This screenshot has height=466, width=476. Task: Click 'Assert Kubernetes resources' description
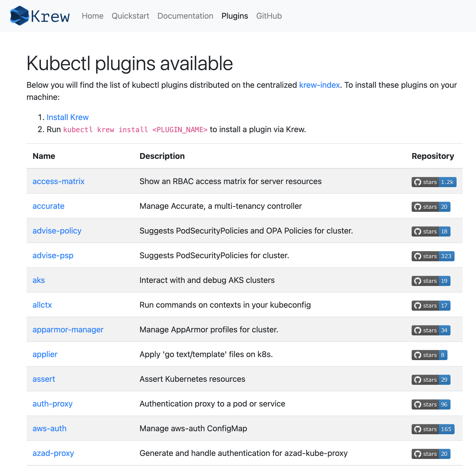click(x=192, y=379)
